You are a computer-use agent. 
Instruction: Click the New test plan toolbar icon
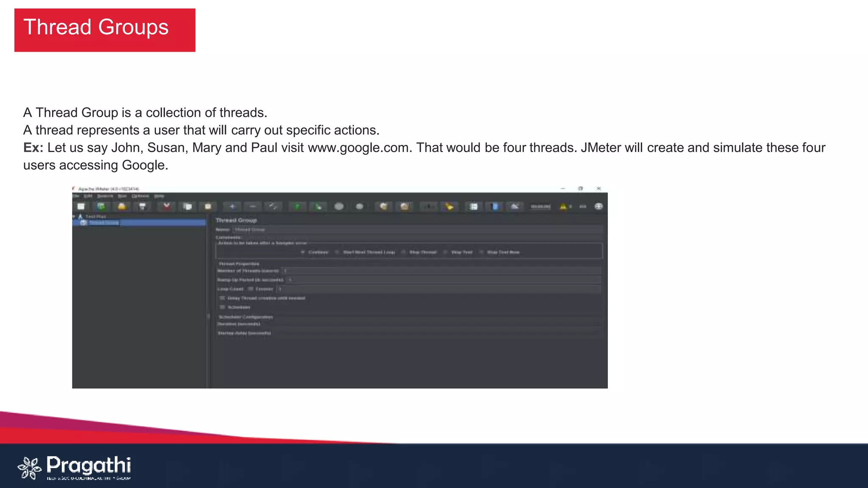pyautogui.click(x=81, y=206)
